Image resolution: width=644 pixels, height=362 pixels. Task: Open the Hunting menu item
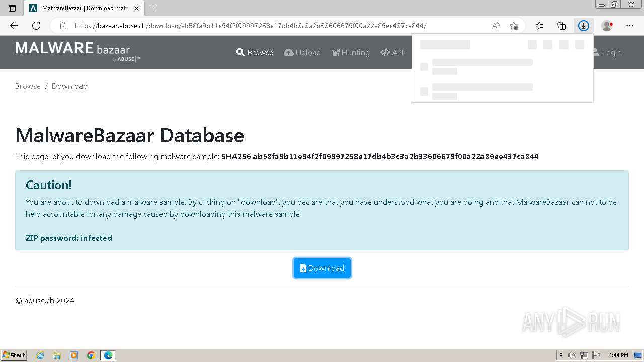351,52
